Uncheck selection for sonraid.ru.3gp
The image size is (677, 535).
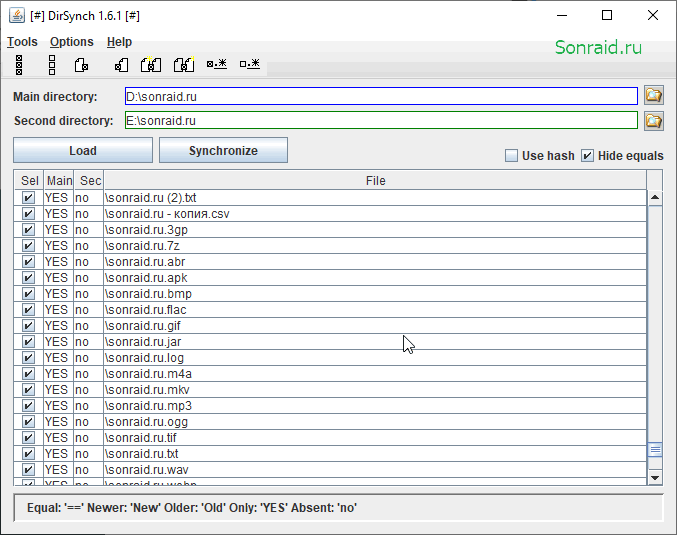[28, 230]
